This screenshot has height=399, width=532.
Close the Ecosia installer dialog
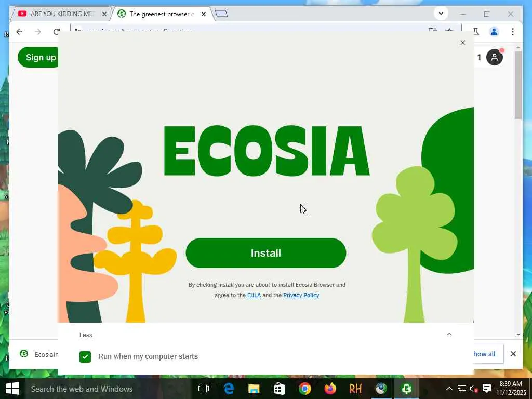click(463, 43)
